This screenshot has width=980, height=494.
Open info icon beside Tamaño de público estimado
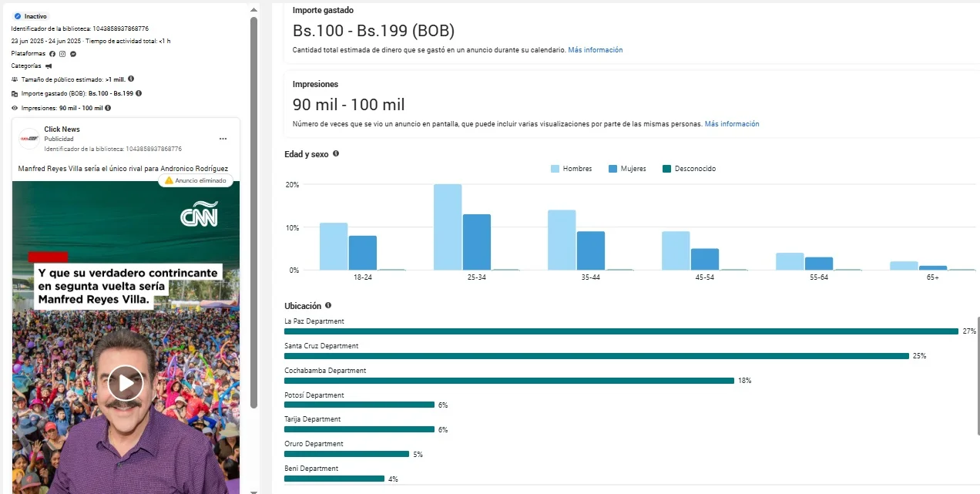click(x=131, y=79)
